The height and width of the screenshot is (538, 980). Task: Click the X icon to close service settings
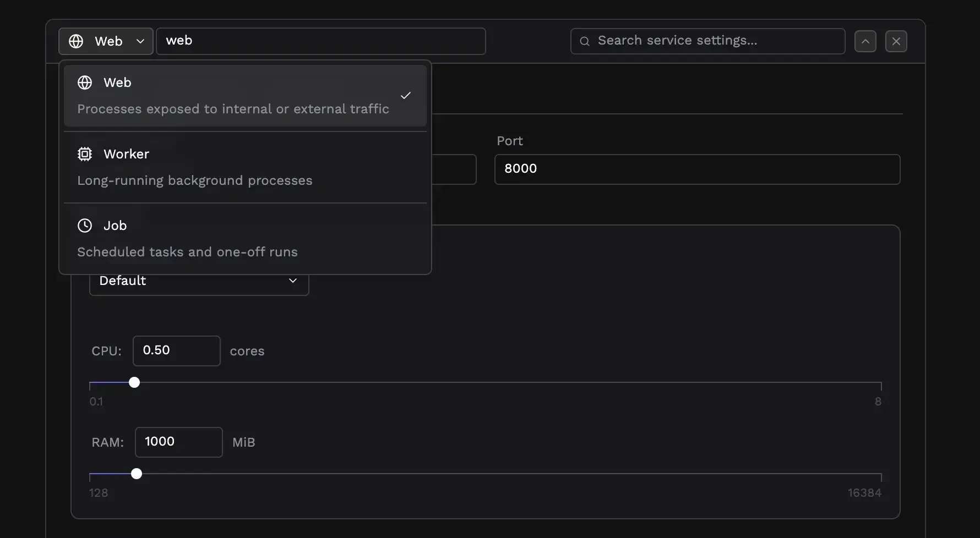pyautogui.click(x=896, y=41)
